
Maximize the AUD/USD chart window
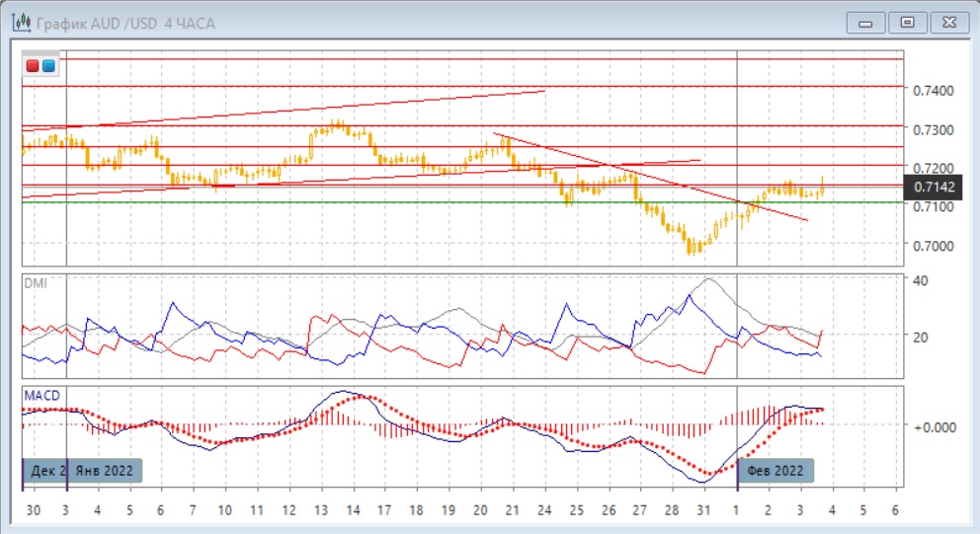pos(907,21)
